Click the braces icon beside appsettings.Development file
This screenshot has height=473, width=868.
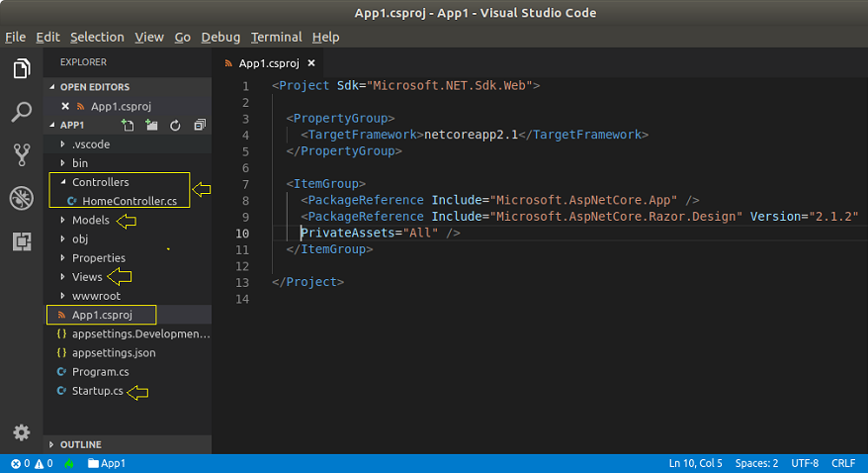[x=61, y=334]
